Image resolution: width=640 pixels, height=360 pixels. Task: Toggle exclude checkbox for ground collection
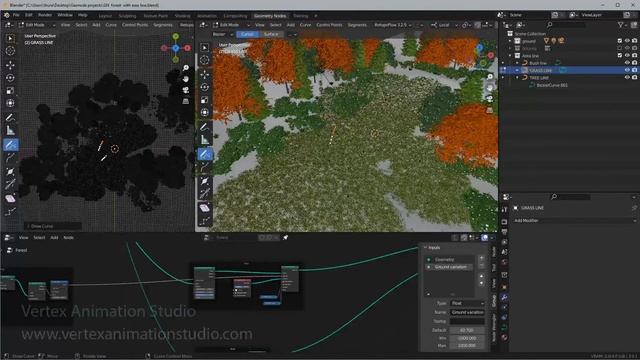click(x=620, y=41)
